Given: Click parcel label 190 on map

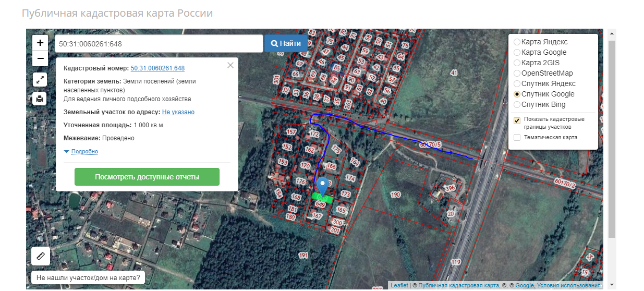Looking at the screenshot, I should 395,195.
